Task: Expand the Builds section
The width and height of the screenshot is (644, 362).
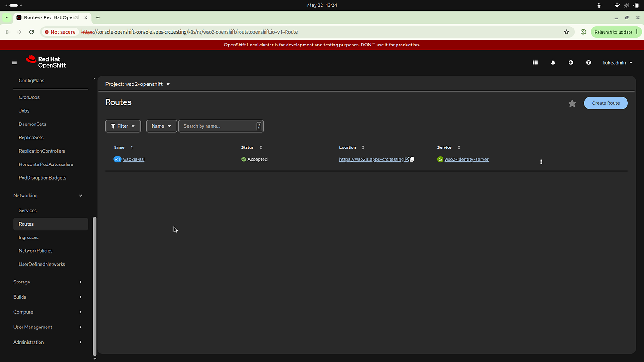Action: tap(48, 297)
